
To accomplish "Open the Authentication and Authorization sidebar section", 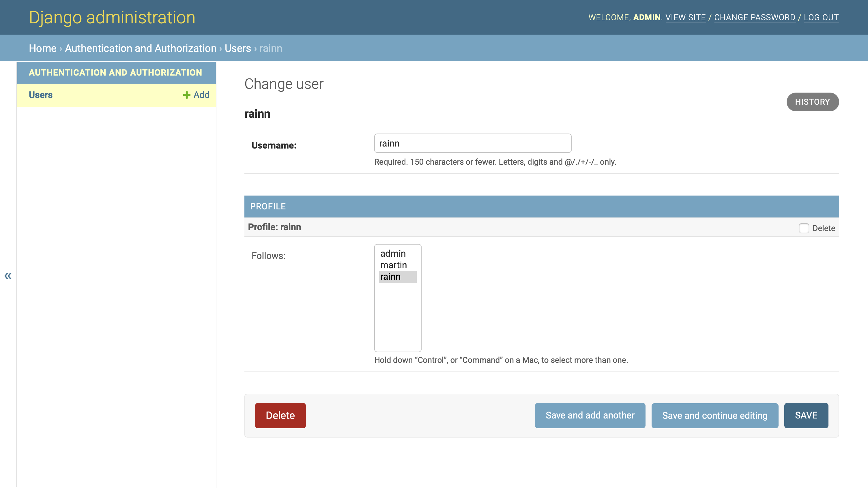I will [116, 72].
